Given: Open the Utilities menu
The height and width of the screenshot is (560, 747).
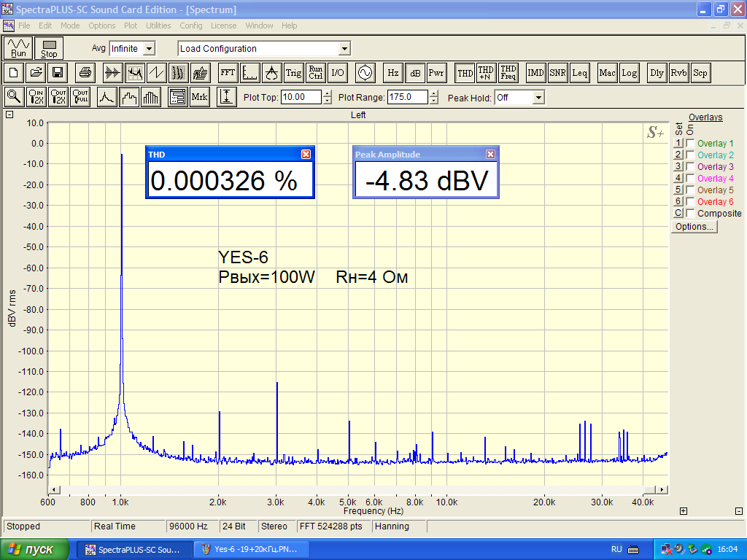Looking at the screenshot, I should (158, 26).
